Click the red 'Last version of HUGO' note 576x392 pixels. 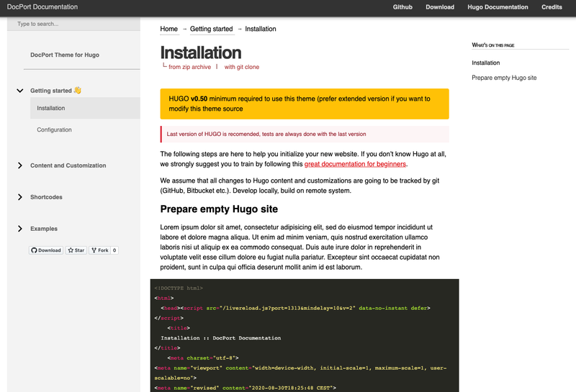click(305, 134)
